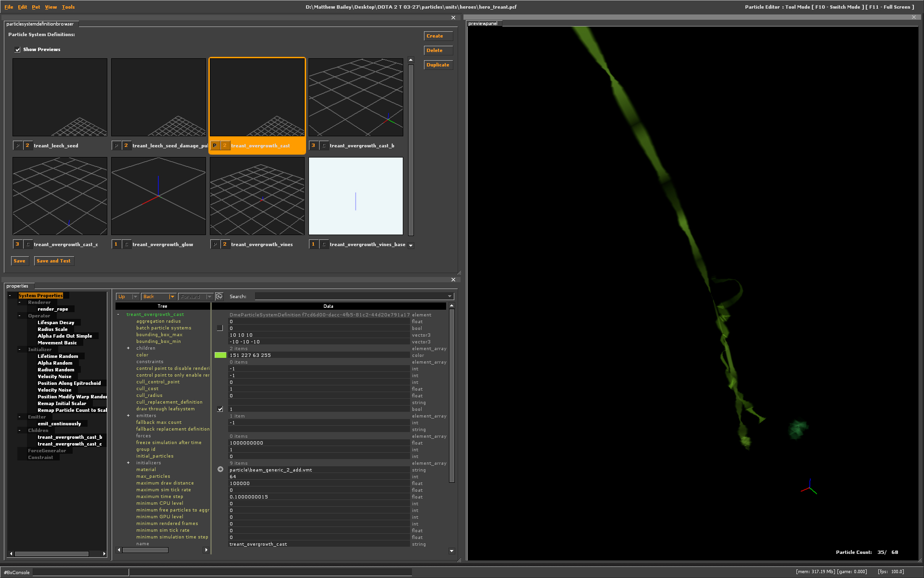This screenshot has height=578, width=924.
Task: Toggle the batch particle systems checkbox
Action: [220, 328]
